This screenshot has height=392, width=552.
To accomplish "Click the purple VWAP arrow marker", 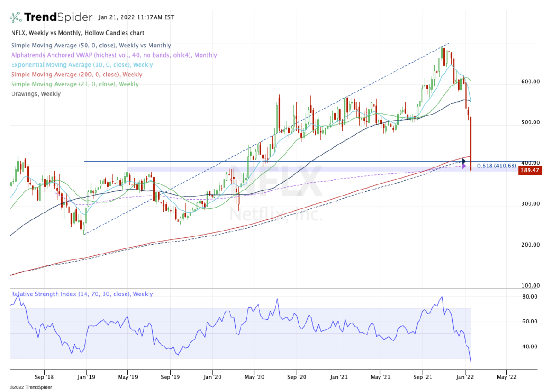I will (464, 167).
